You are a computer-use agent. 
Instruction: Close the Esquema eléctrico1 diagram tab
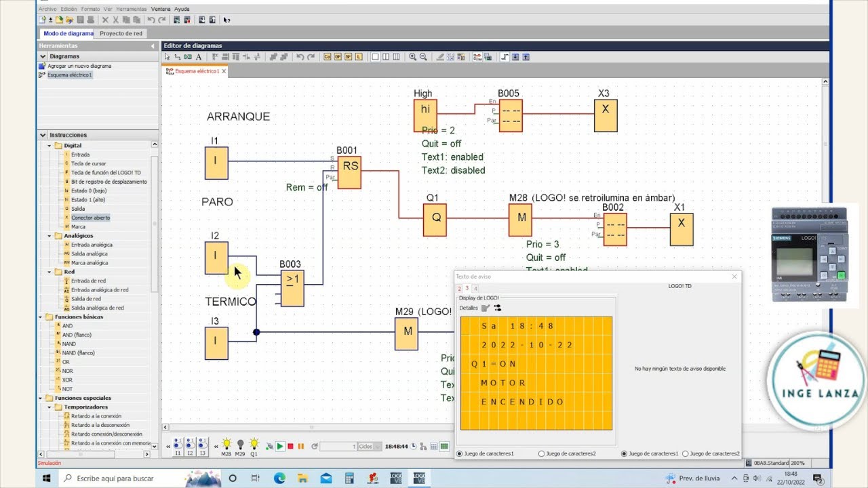(x=224, y=70)
